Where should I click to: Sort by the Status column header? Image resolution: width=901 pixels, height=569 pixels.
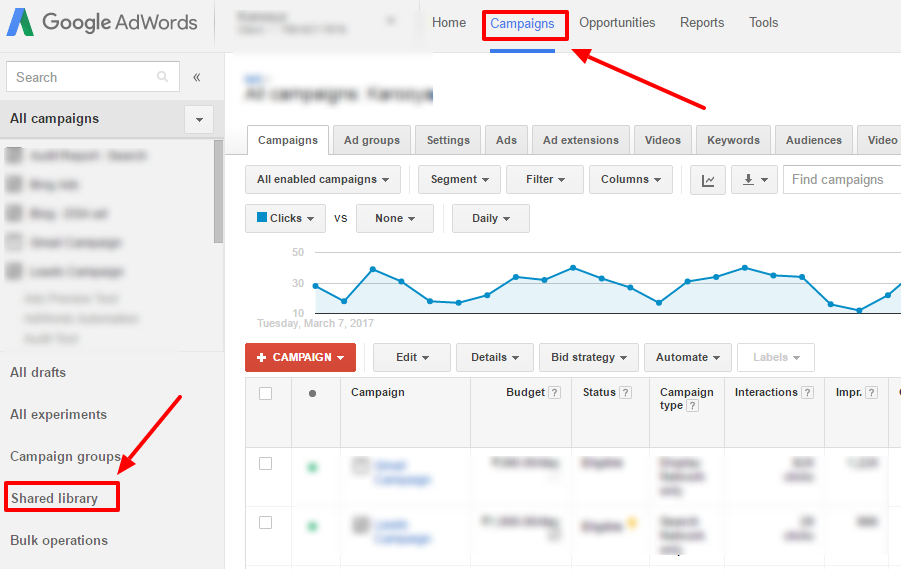pyautogui.click(x=599, y=393)
